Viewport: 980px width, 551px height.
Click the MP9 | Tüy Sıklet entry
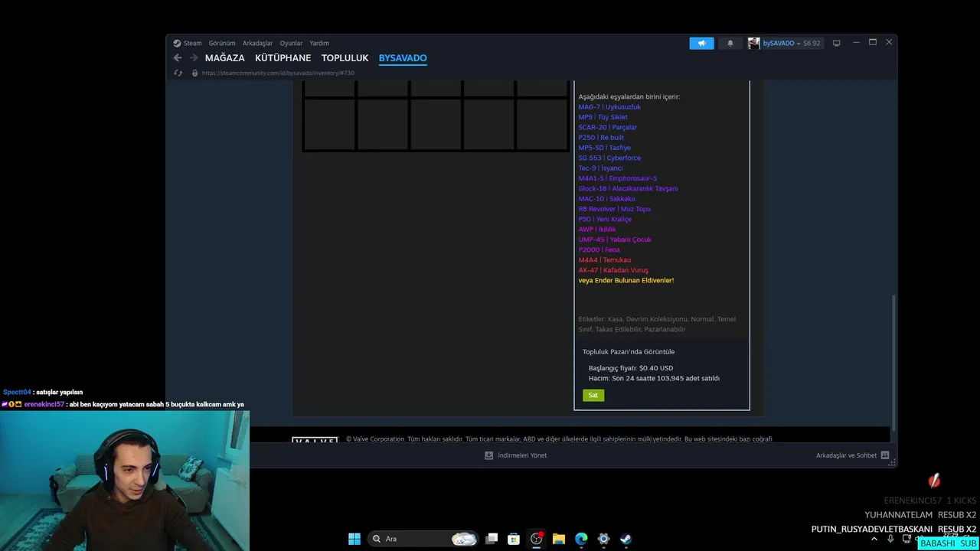[603, 117]
